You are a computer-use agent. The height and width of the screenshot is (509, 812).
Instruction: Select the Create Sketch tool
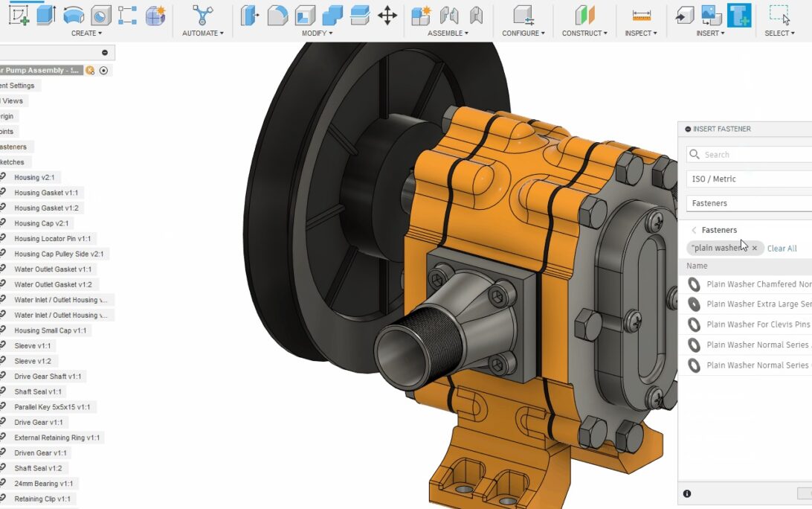19,15
